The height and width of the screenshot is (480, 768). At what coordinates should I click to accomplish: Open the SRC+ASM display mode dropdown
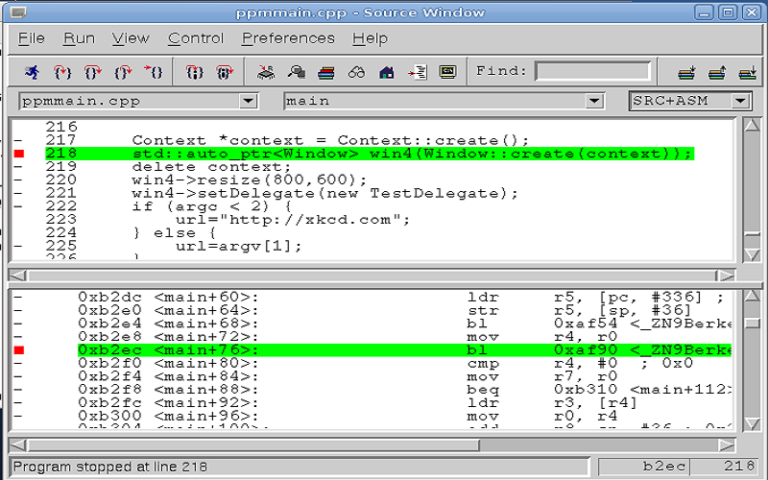740,102
